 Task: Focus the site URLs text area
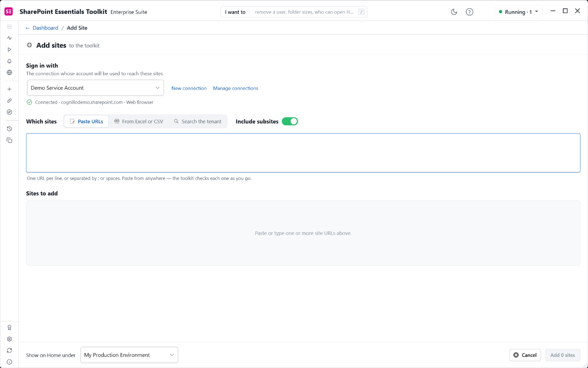click(303, 153)
